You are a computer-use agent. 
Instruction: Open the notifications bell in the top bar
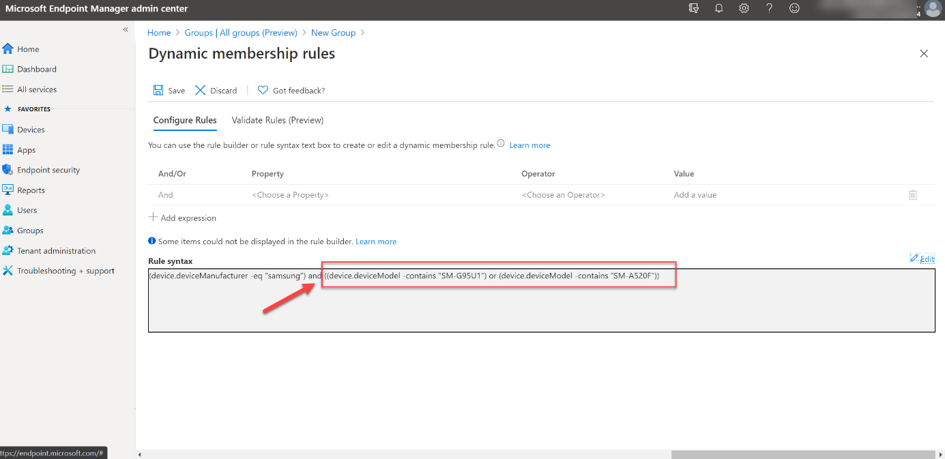tap(718, 8)
